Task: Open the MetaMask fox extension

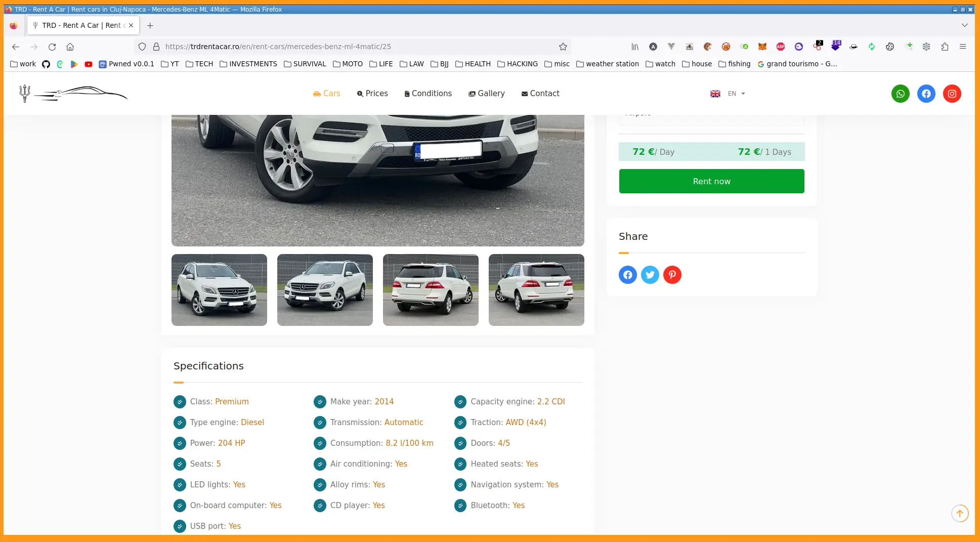Action: click(x=762, y=47)
